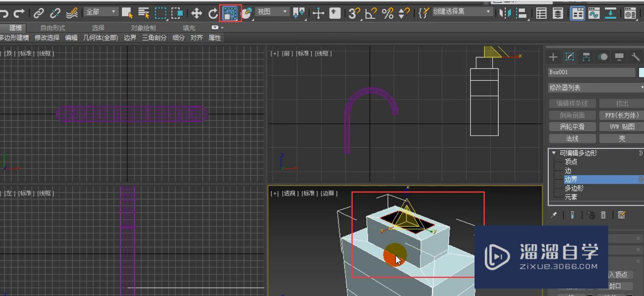Open the 修改器列表 dropdown
Image resolution: width=644 pixels, height=296 pixels.
[x=596, y=88]
